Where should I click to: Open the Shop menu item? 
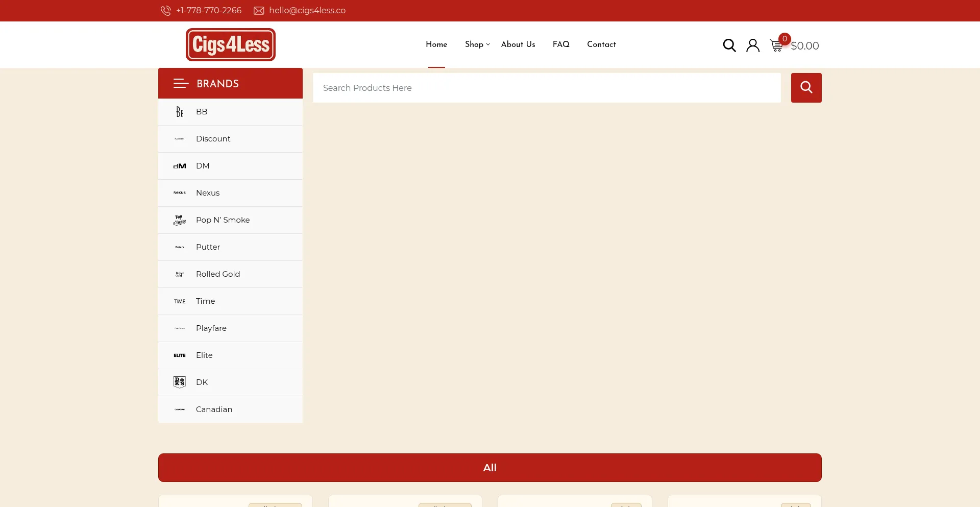pyautogui.click(x=474, y=44)
